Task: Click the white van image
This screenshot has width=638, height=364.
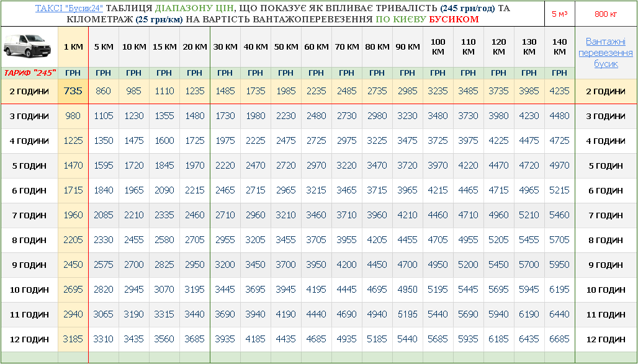Action: pos(29,47)
